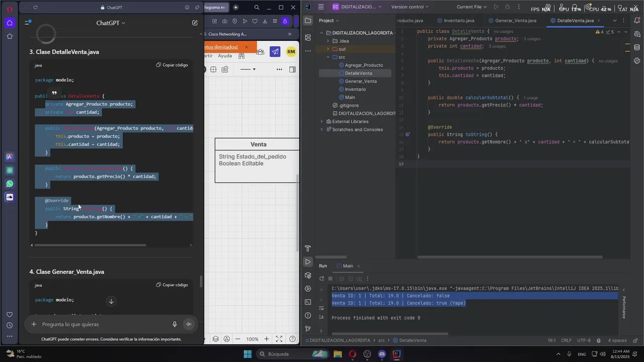Open the editor tabs overflow dropdown

point(614,21)
